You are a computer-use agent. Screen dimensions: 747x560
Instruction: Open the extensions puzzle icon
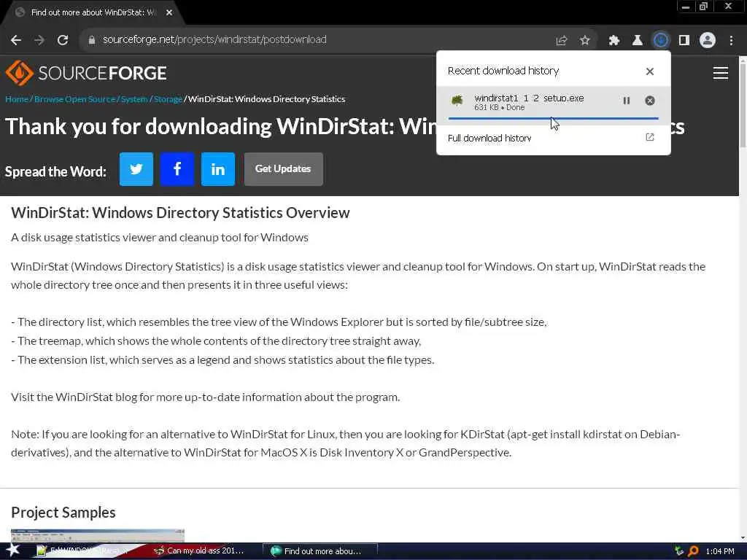click(x=614, y=41)
